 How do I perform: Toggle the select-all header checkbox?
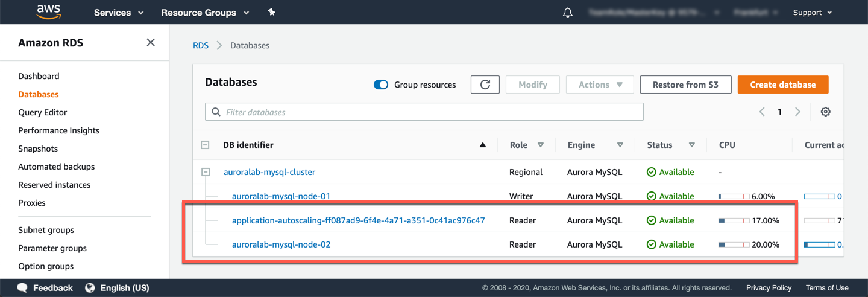[x=205, y=145]
